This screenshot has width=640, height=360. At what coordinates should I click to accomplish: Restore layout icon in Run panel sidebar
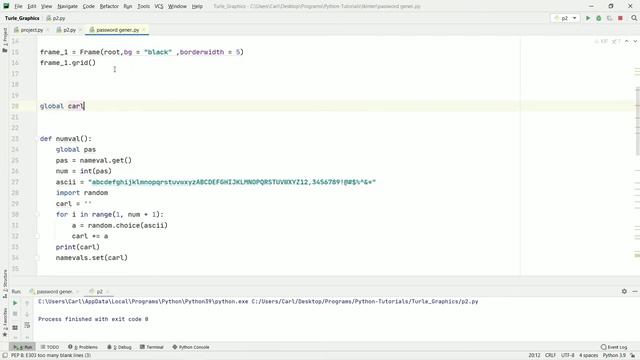tap(15, 327)
